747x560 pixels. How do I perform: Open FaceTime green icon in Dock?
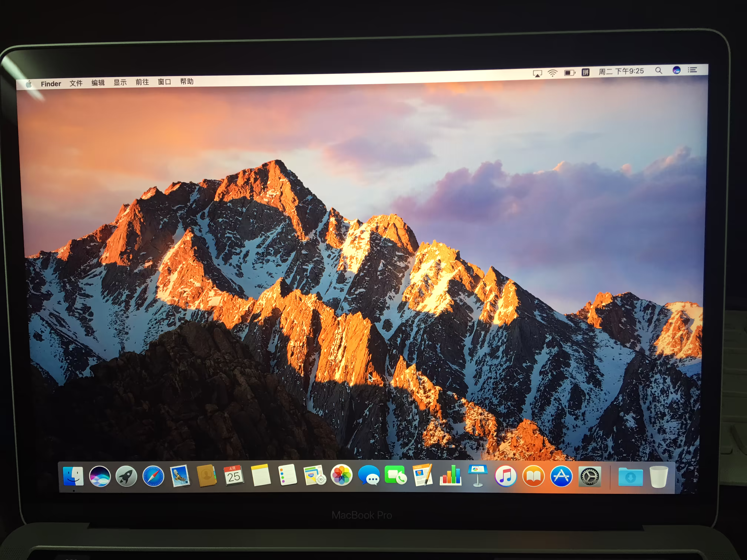(395, 475)
